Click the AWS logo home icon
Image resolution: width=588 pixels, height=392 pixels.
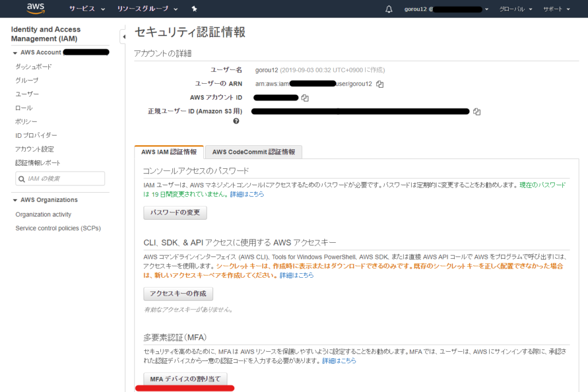click(36, 8)
